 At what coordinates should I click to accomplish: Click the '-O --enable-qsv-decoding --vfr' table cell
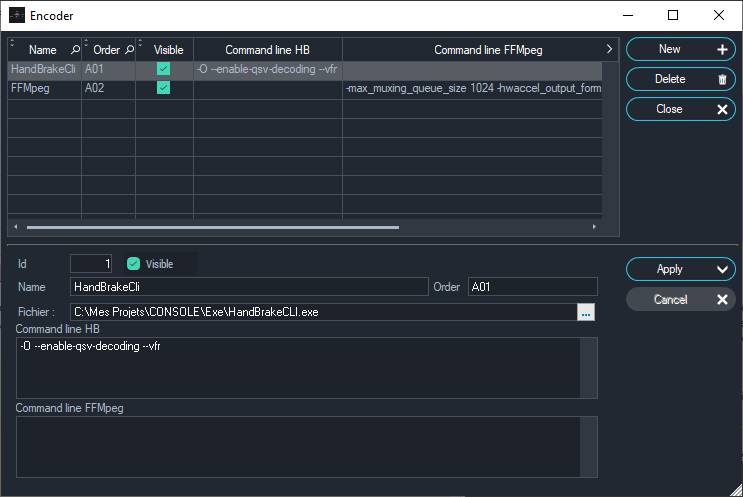point(268,69)
